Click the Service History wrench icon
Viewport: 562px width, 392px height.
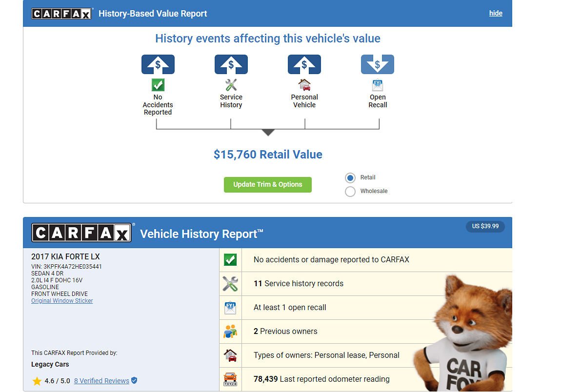(231, 85)
